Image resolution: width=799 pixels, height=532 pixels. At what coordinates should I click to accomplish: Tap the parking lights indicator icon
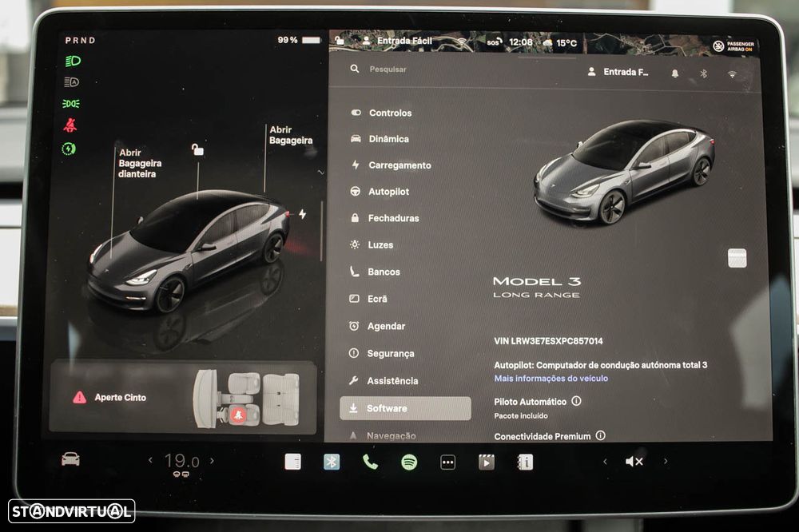71,104
